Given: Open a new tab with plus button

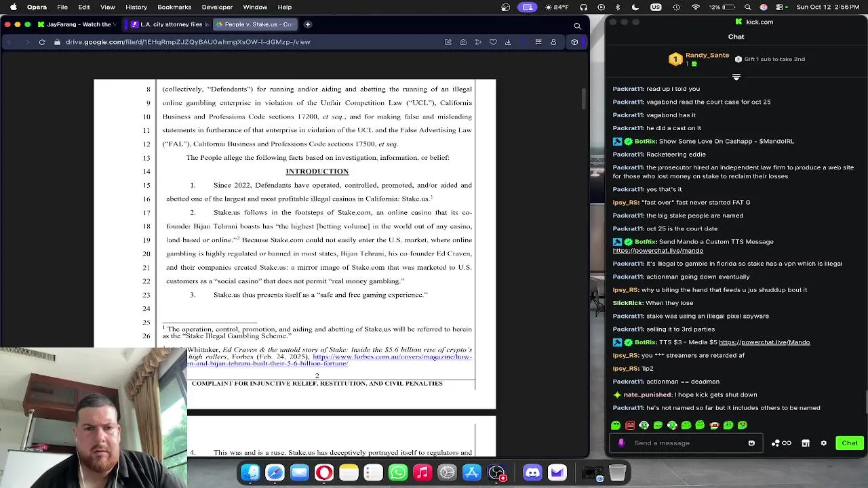Looking at the screenshot, I should click(307, 24).
